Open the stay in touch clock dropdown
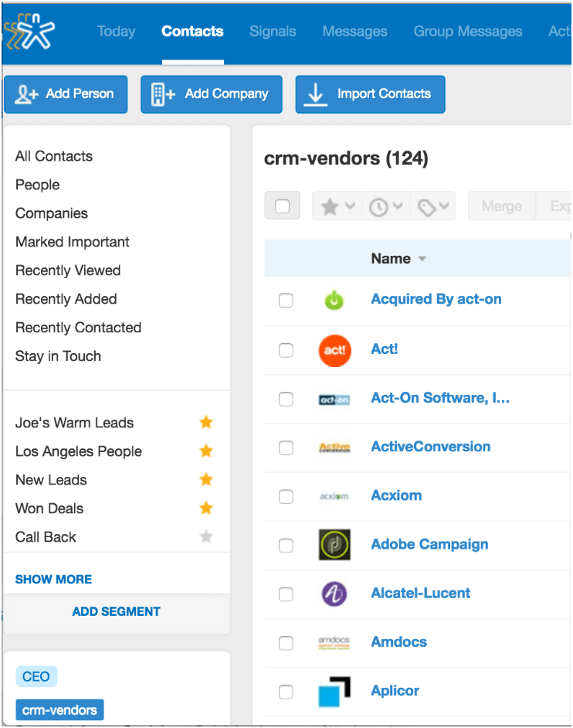 click(385, 206)
